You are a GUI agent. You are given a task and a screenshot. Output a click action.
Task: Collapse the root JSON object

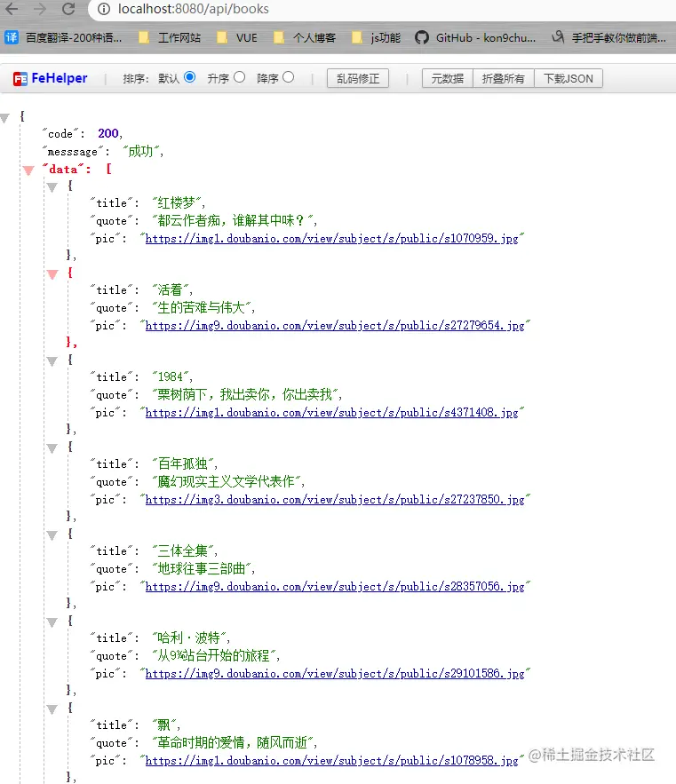(5, 118)
